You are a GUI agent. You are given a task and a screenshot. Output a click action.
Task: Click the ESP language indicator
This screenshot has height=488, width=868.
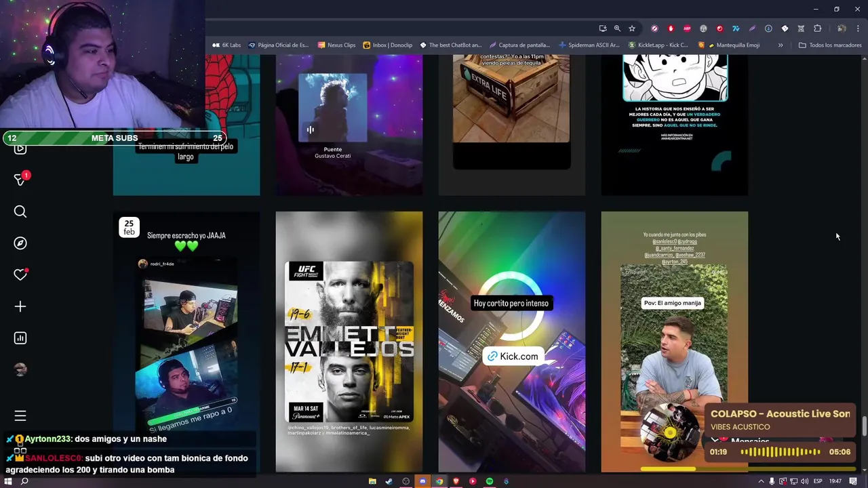(818, 481)
